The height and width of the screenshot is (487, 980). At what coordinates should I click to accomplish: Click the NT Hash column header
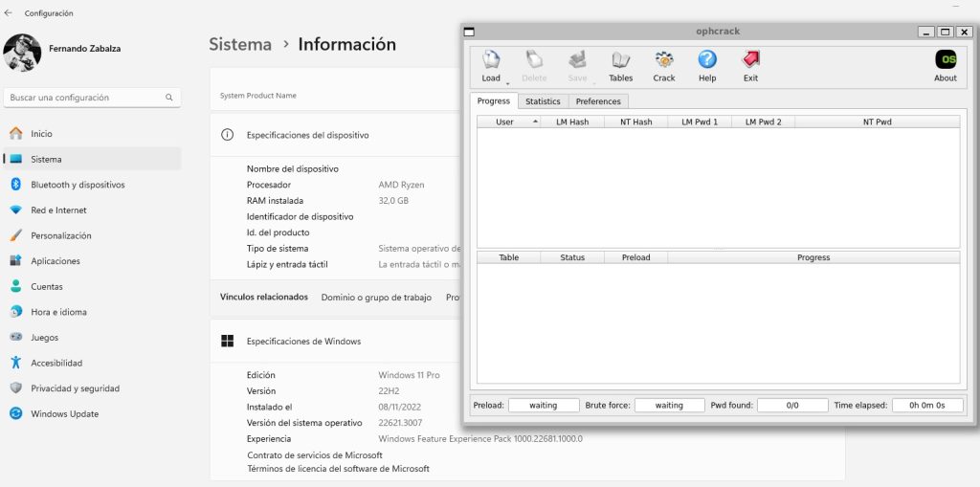pyautogui.click(x=635, y=122)
